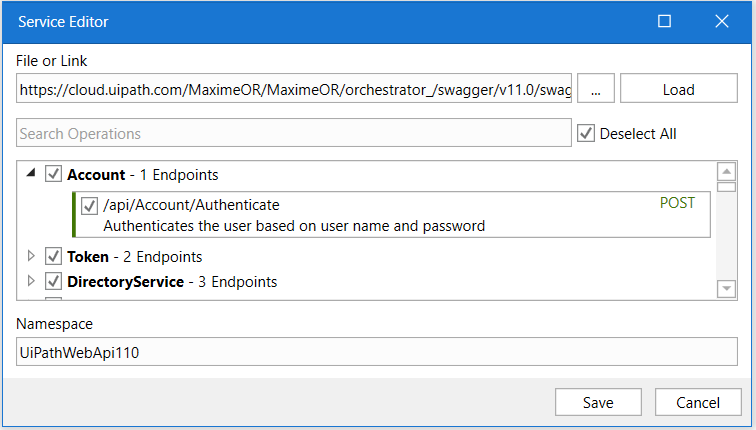Screen dimensions: 756x430
Task: Click into the Search Operations field
Action: click(292, 133)
